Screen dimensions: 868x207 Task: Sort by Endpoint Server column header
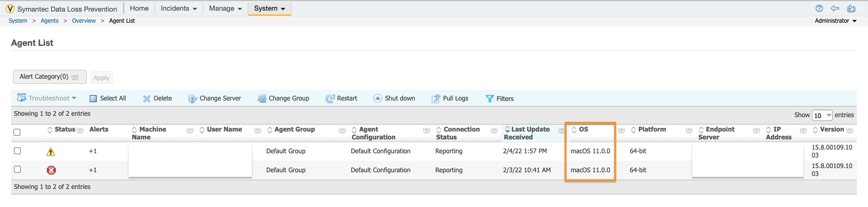[x=716, y=133]
